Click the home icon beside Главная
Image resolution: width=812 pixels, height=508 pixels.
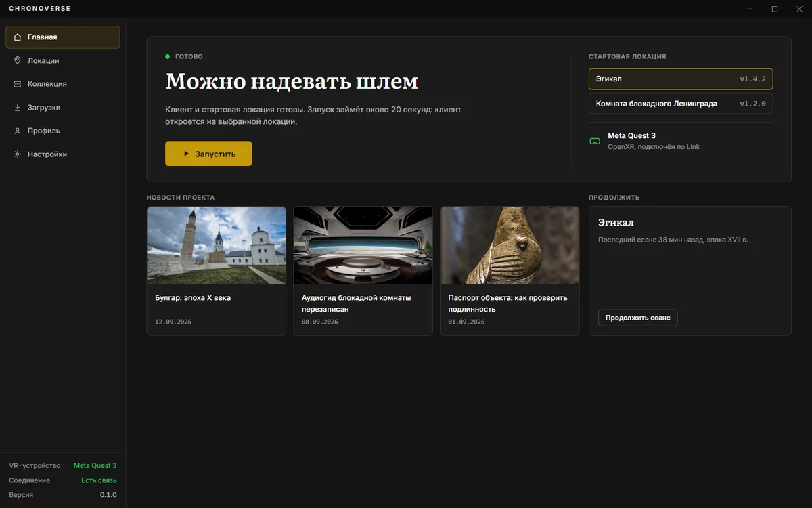[x=18, y=37]
